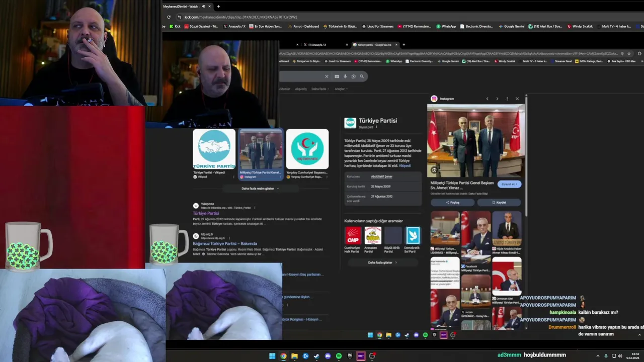Close the Instagram image preview panel
The height and width of the screenshot is (362, 644).
pyautogui.click(x=517, y=99)
